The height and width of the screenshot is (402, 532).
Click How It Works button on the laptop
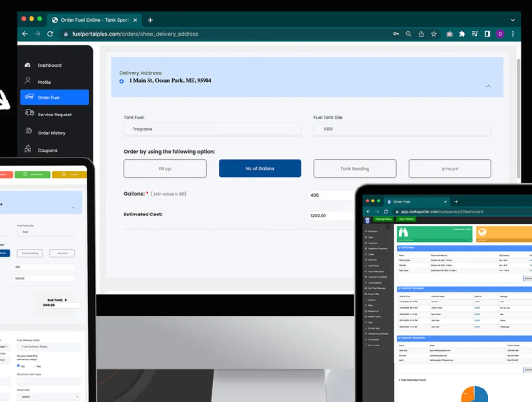click(406, 219)
